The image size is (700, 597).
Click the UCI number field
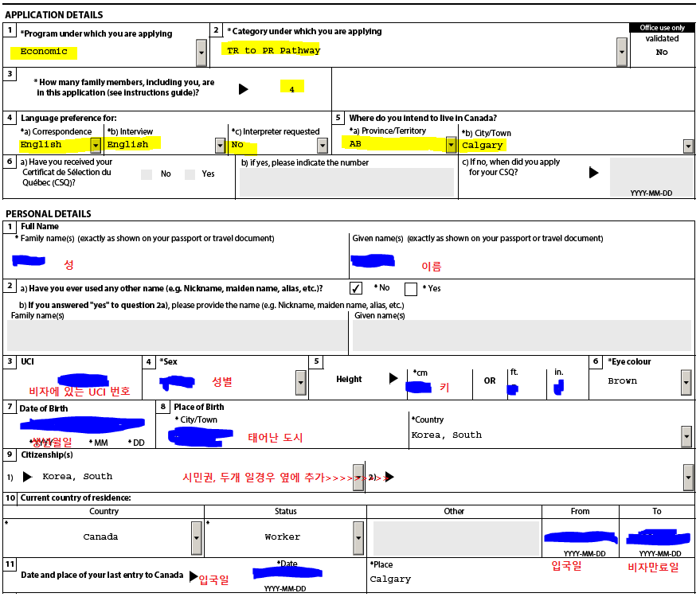(x=72, y=383)
